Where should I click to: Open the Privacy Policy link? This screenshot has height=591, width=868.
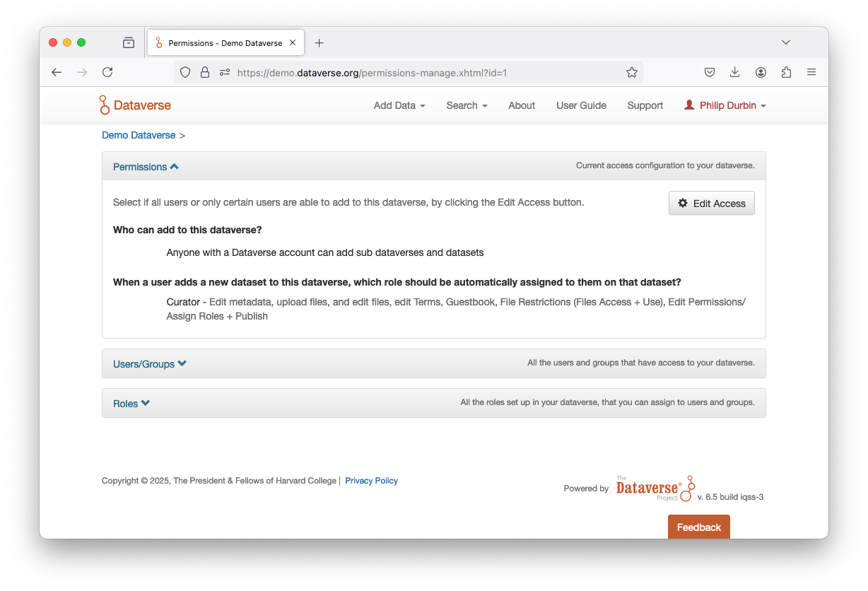[371, 481]
